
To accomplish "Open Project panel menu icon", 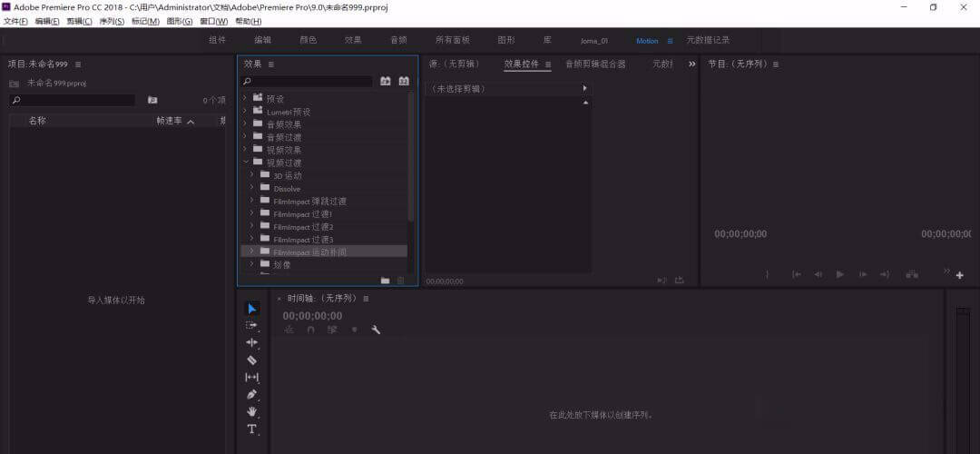I will coord(78,64).
